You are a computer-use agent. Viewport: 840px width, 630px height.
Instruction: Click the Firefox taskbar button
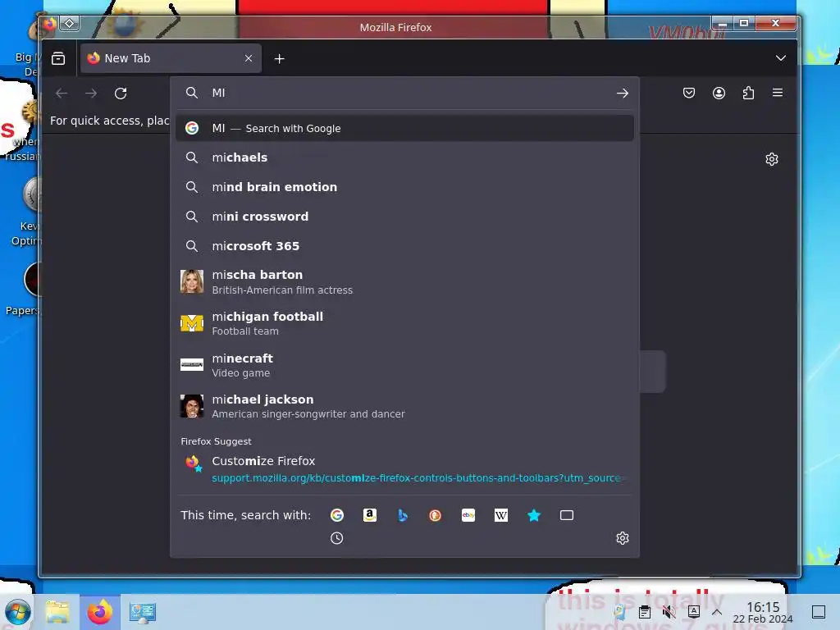[x=99, y=612]
